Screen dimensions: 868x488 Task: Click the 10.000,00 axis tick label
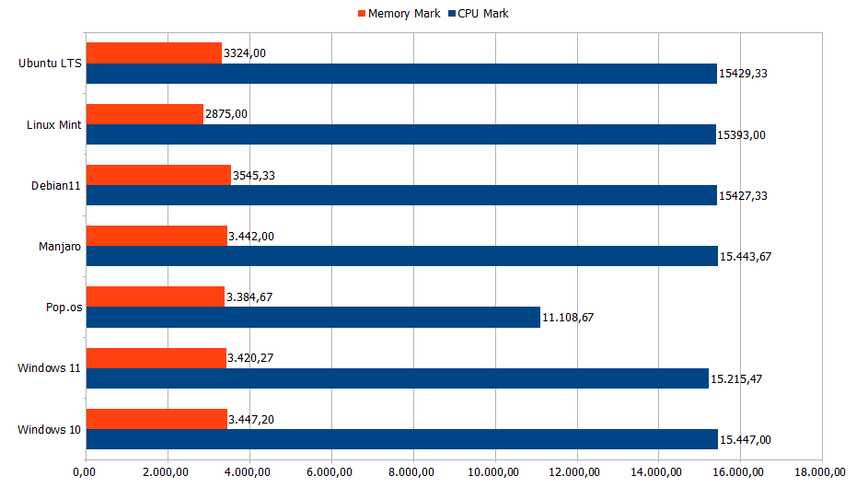click(x=493, y=472)
